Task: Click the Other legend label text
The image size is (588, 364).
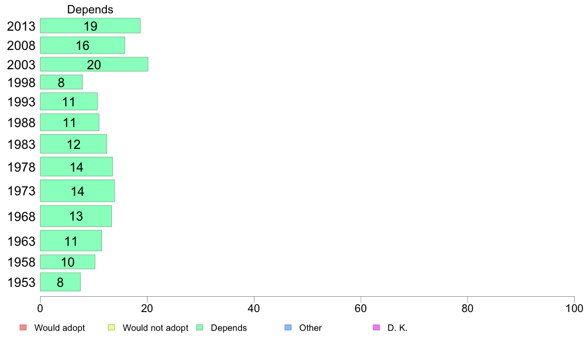Action: pyautogui.click(x=310, y=327)
